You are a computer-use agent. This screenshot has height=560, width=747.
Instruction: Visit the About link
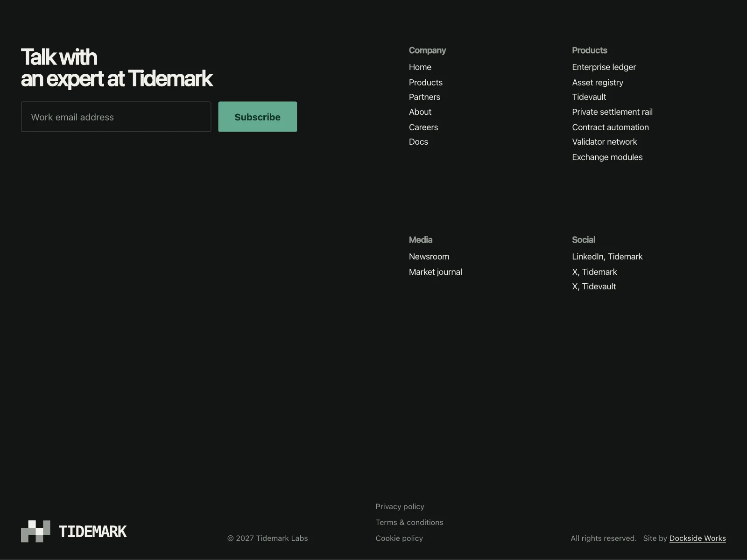tap(420, 112)
